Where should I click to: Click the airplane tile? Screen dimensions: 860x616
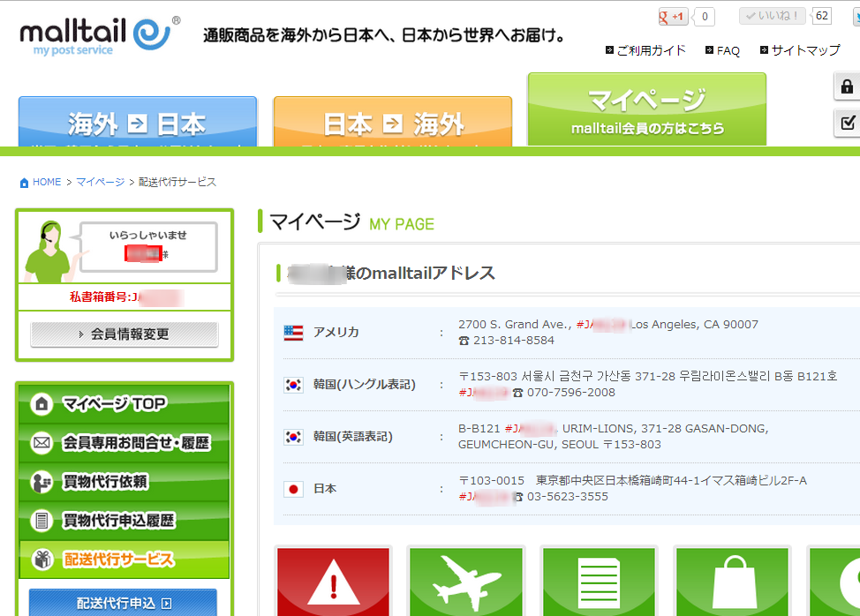[466, 581]
